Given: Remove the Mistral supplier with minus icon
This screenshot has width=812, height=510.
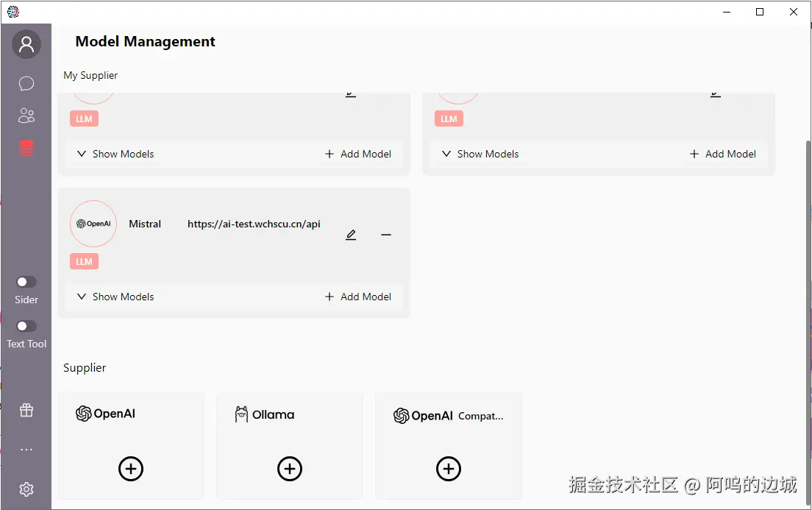Looking at the screenshot, I should pyautogui.click(x=386, y=235).
